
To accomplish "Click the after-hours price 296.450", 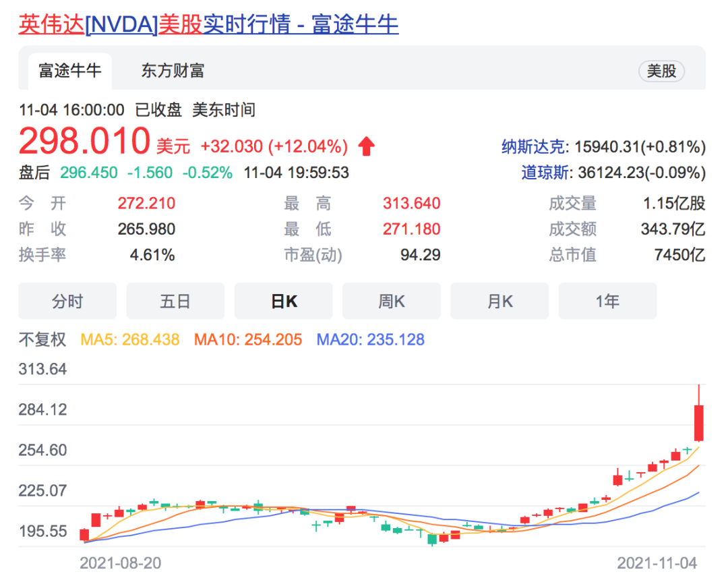I will tap(89, 173).
